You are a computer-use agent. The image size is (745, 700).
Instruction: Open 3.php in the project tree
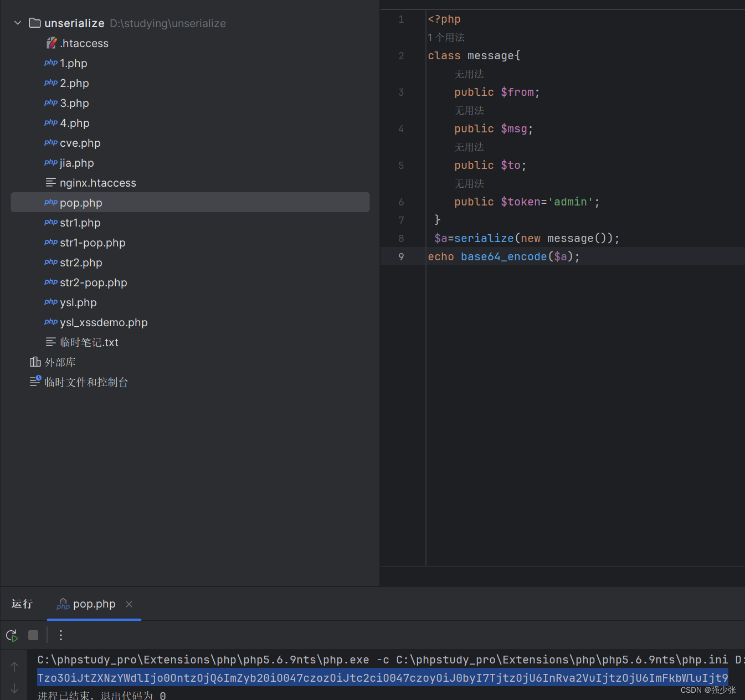click(x=74, y=103)
